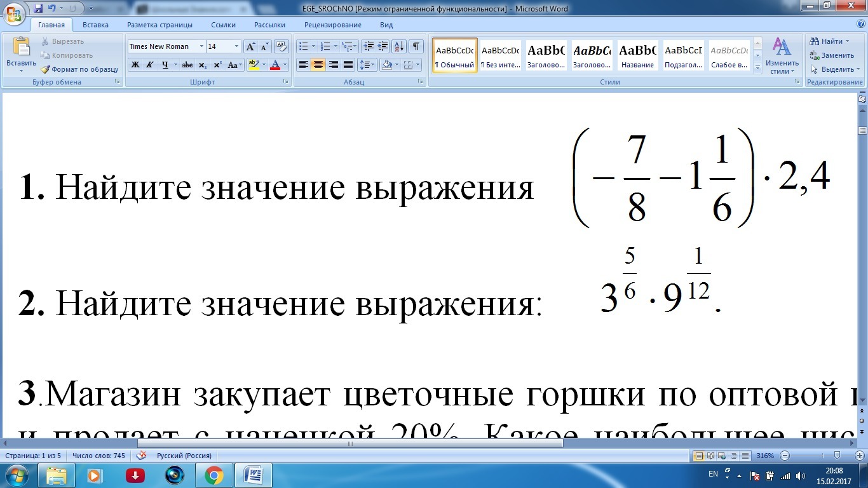
Task: Click Replace (Заменить) in Editing group
Action: coord(832,55)
